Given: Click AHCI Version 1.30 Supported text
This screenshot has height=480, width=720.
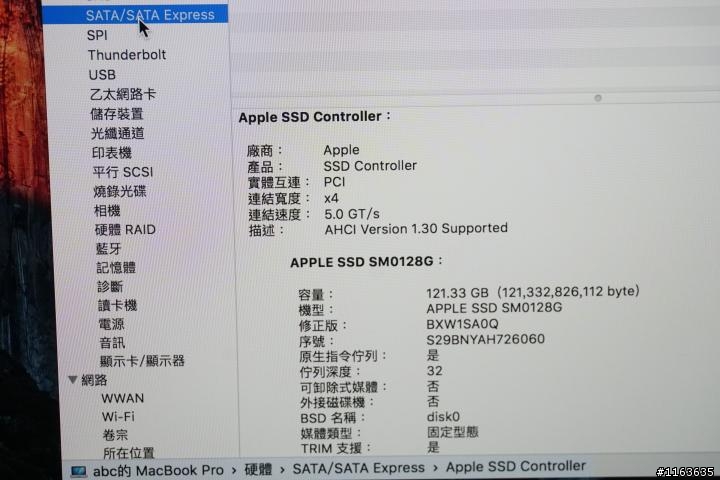Looking at the screenshot, I should [416, 229].
